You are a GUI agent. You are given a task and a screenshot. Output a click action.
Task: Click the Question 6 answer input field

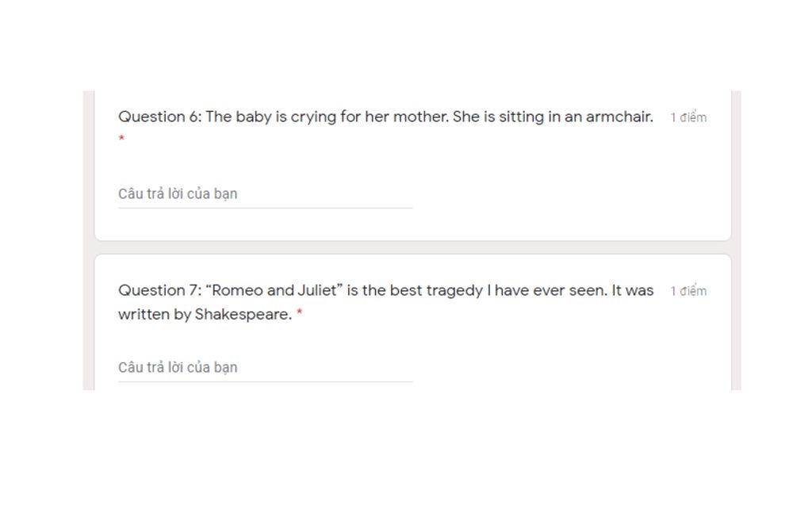coord(265,194)
